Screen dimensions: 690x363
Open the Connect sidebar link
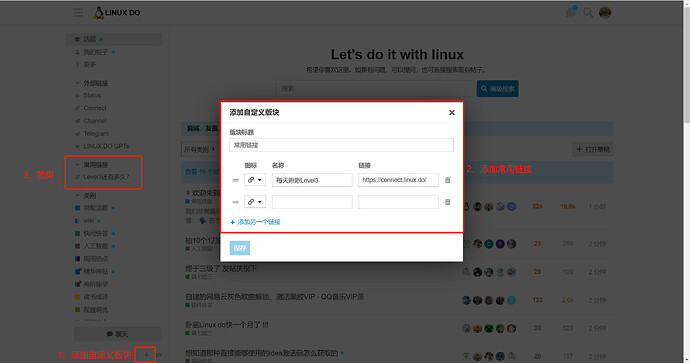(x=95, y=108)
